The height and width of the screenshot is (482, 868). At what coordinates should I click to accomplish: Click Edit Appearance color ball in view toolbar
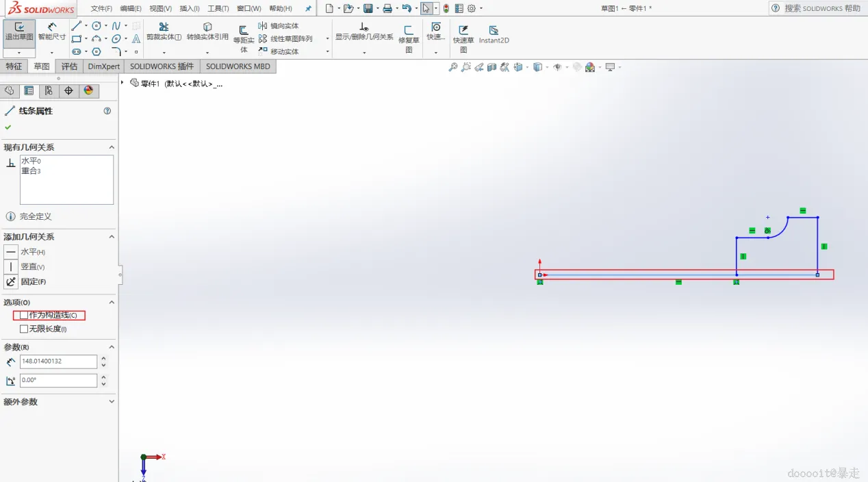(590, 67)
